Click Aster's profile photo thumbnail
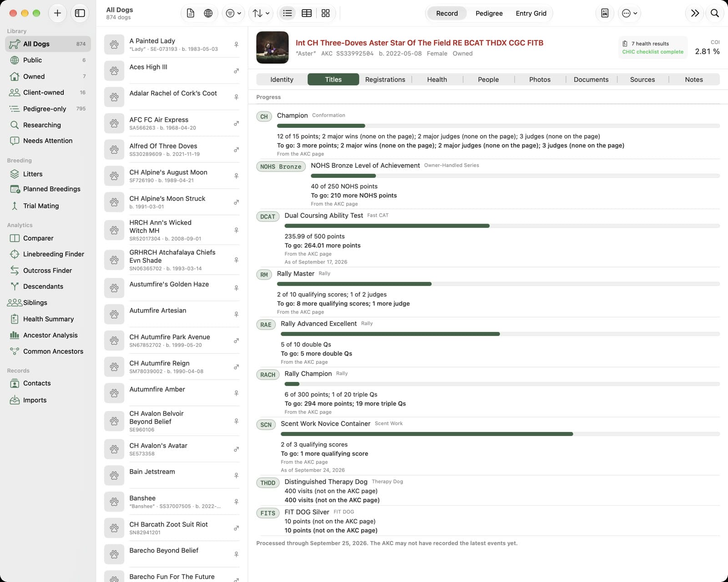The width and height of the screenshot is (728, 582). 272,47
